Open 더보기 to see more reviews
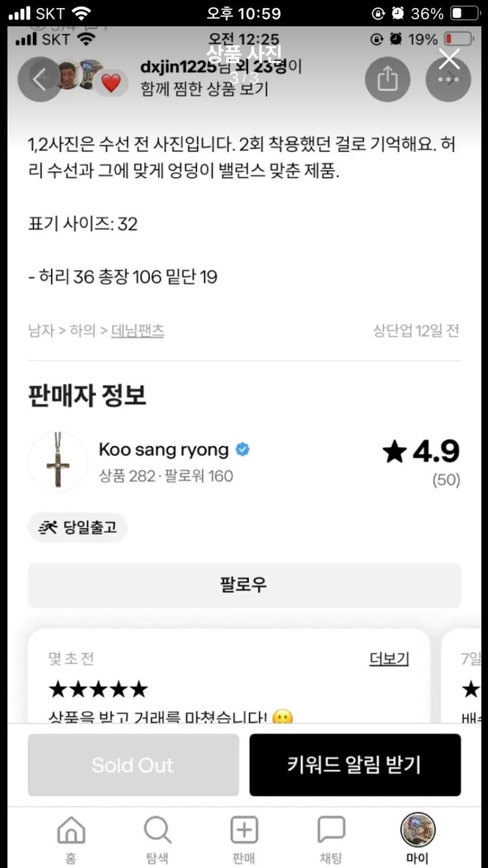The image size is (488, 868). point(388,659)
